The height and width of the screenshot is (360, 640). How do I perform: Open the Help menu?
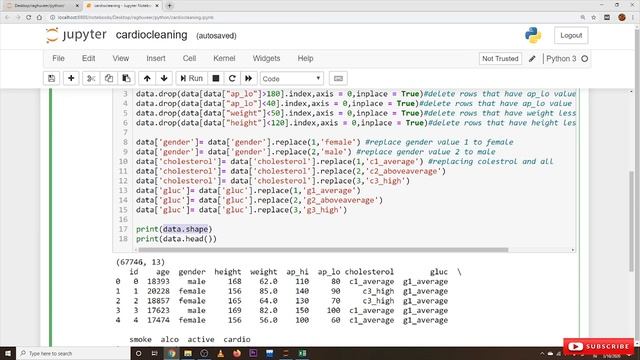[x=305, y=58]
